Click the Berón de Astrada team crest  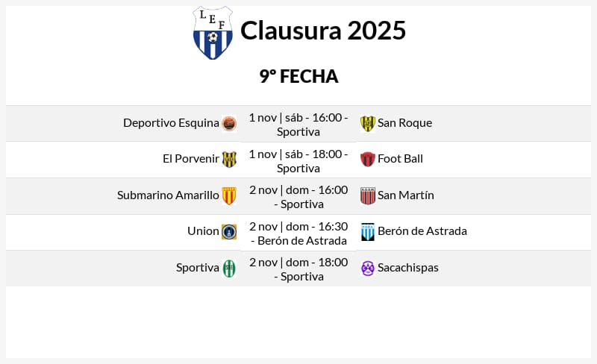[x=368, y=231]
